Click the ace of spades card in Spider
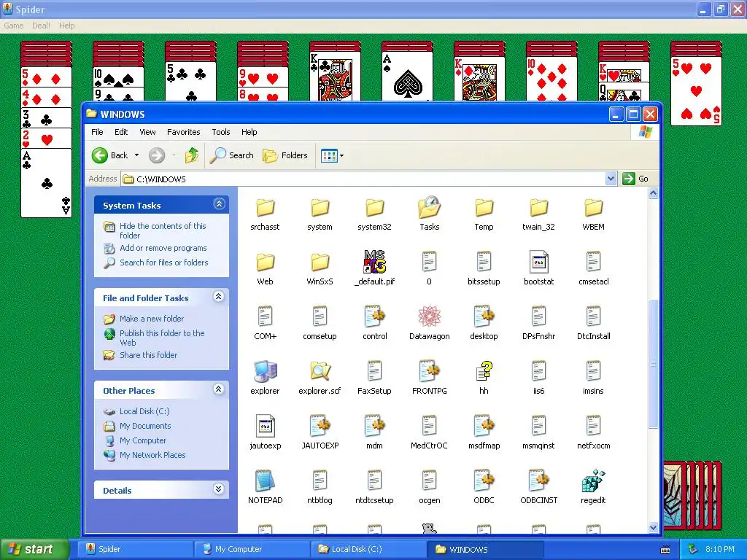This screenshot has width=747, height=560. (x=407, y=76)
